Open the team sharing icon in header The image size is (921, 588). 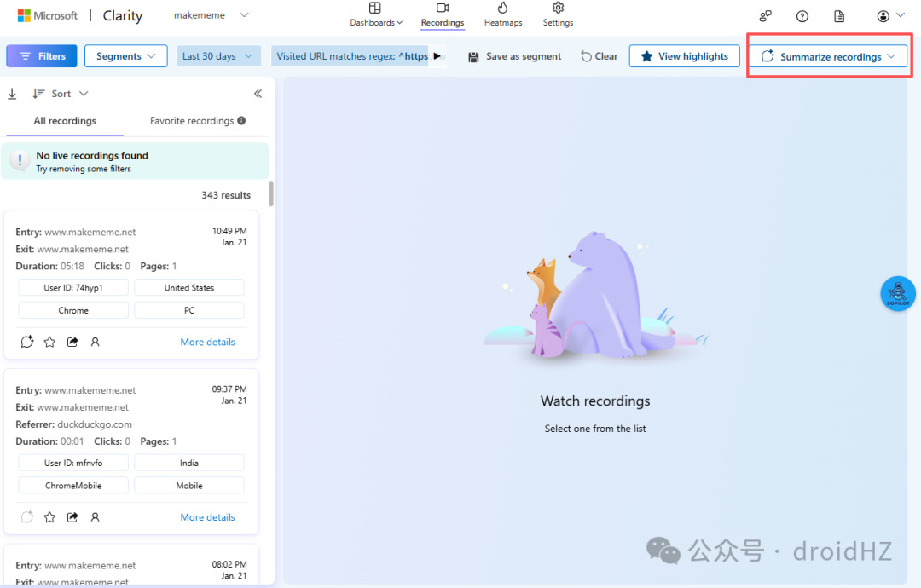tap(765, 16)
